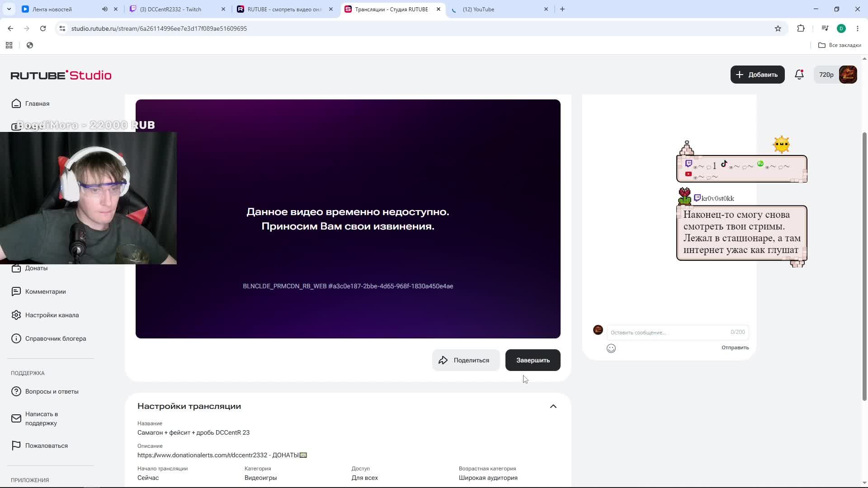Screen dimensions: 868x488
Task: Open the Chrome three-dot menu
Action: [858, 28]
